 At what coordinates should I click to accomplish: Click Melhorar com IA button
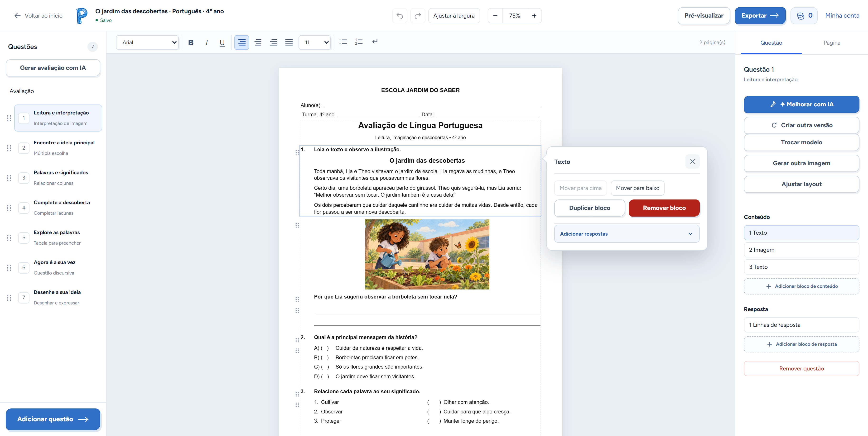click(x=801, y=104)
